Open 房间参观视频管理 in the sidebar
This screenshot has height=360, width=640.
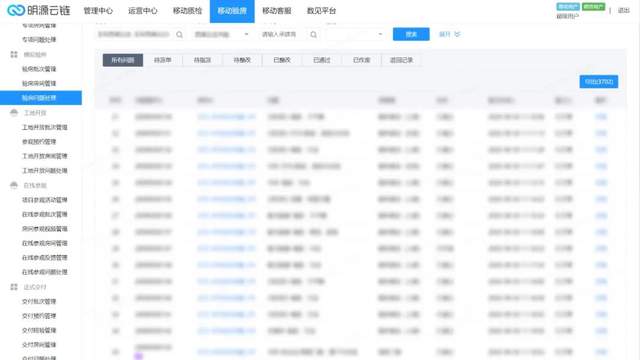point(45,229)
